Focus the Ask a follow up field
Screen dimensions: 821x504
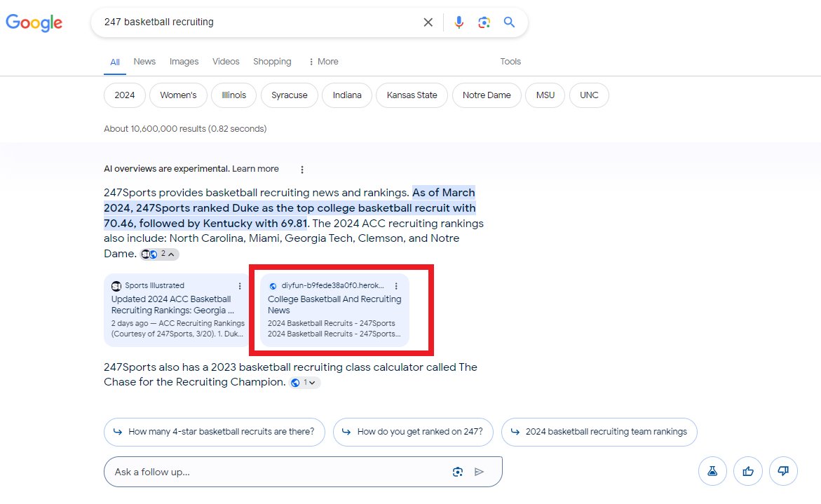pyautogui.click(x=303, y=472)
